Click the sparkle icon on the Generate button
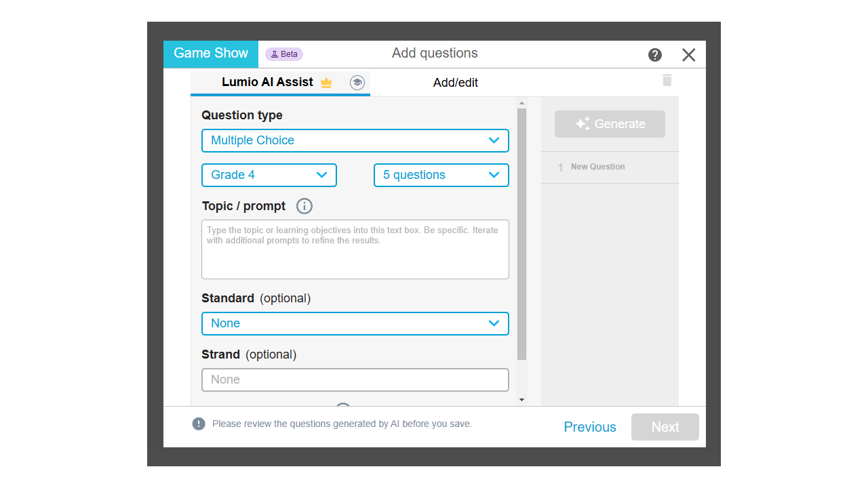Screen dimensions: 868x488 [x=581, y=123]
